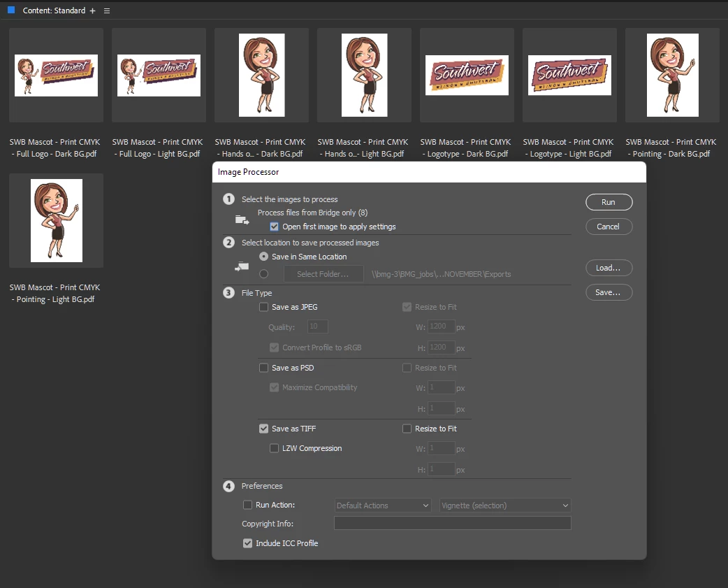This screenshot has height=588, width=728.
Task: Click the source files folder icon in step 1
Action: coord(242,220)
